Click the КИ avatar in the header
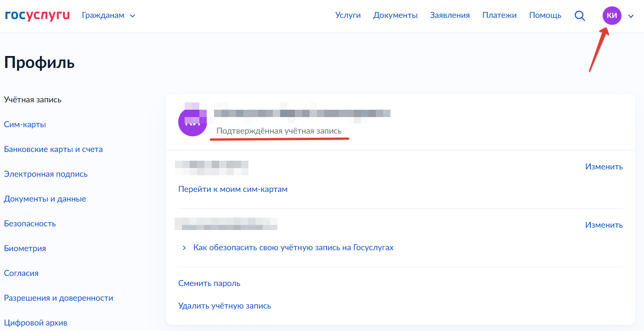The image size is (644, 331). coord(611,15)
